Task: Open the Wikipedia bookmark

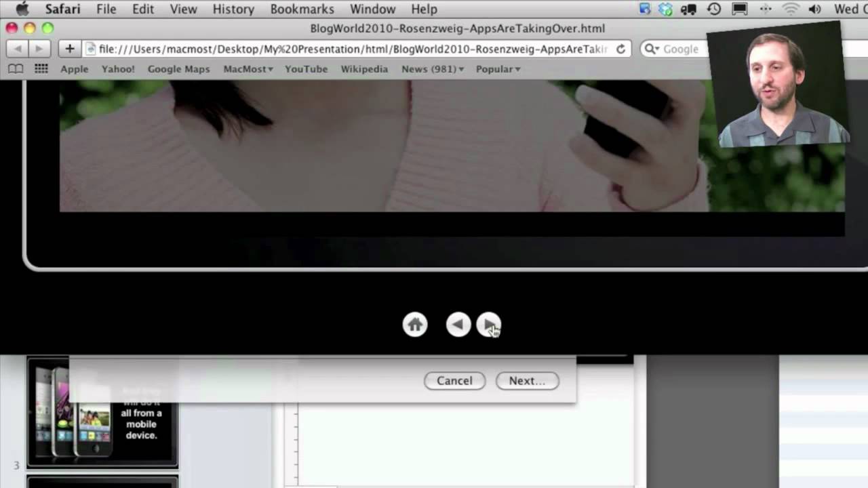Action: (x=364, y=69)
